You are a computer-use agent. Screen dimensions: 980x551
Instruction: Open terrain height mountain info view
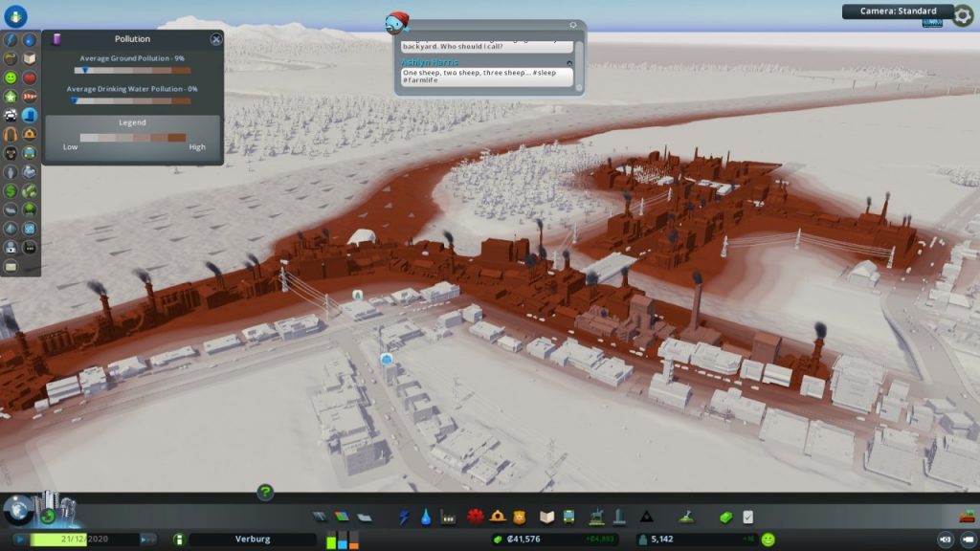11,228
